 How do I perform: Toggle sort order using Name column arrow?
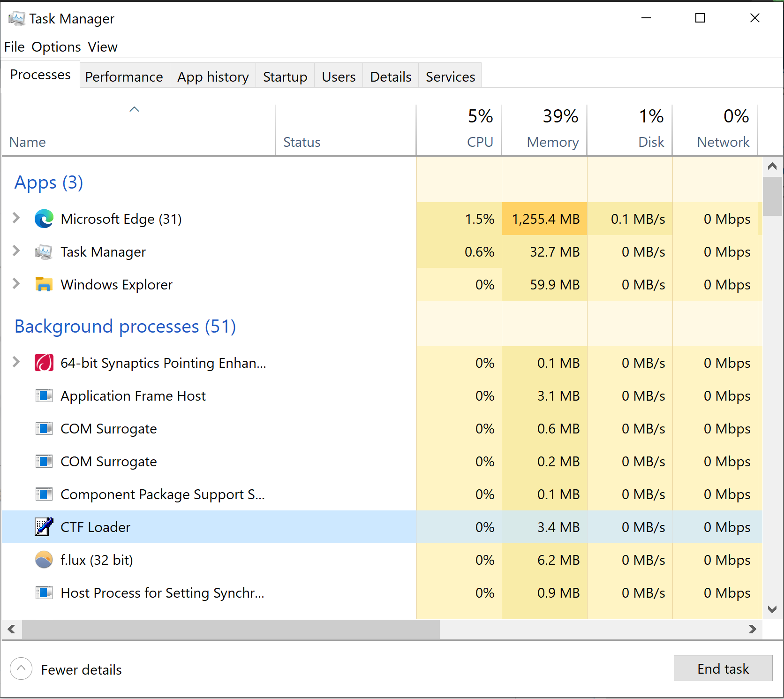tap(135, 109)
